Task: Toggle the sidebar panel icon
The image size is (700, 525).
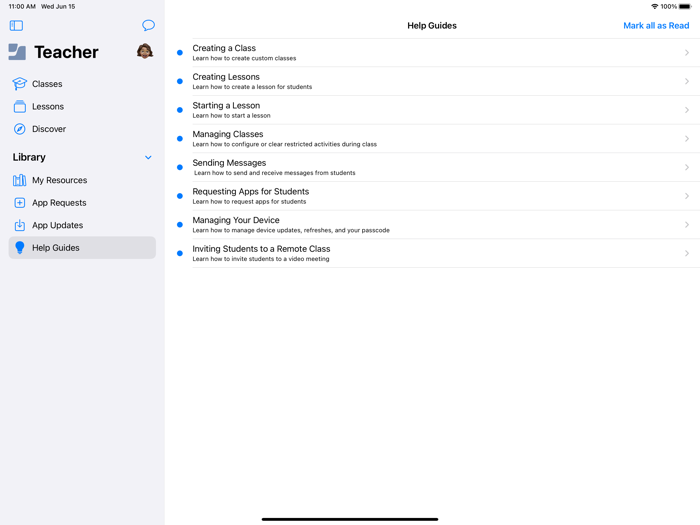Action: coord(16,25)
